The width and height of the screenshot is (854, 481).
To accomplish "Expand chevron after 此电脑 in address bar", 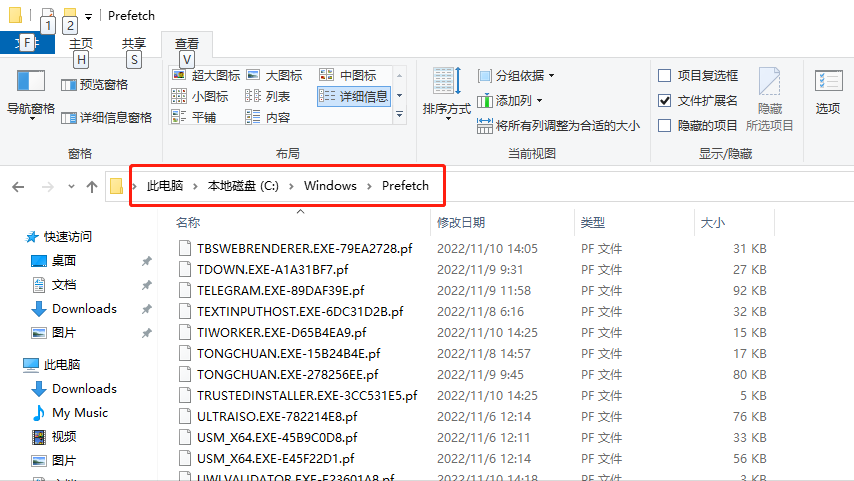I will 196,186.
